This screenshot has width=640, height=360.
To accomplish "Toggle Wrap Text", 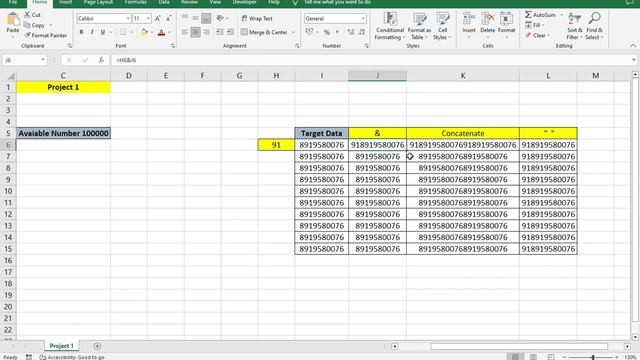I will 257,18.
